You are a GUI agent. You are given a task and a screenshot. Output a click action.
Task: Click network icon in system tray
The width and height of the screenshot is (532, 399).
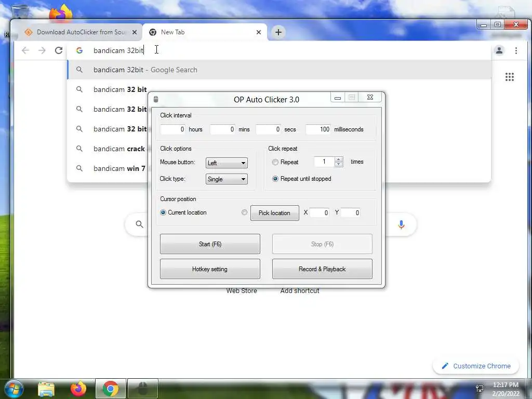480,388
